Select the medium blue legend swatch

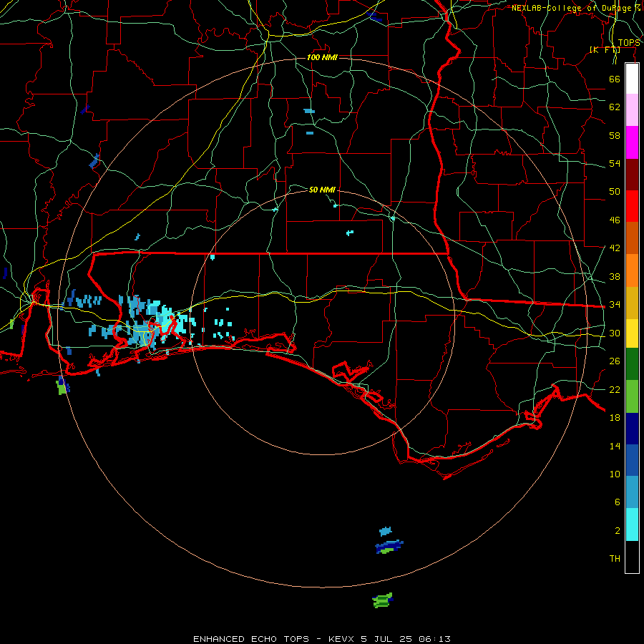632,460
